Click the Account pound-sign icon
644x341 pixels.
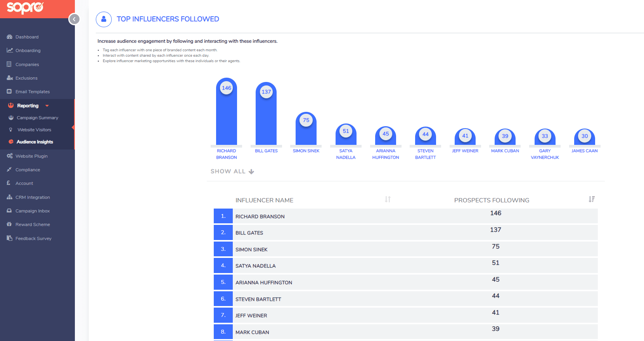point(9,183)
